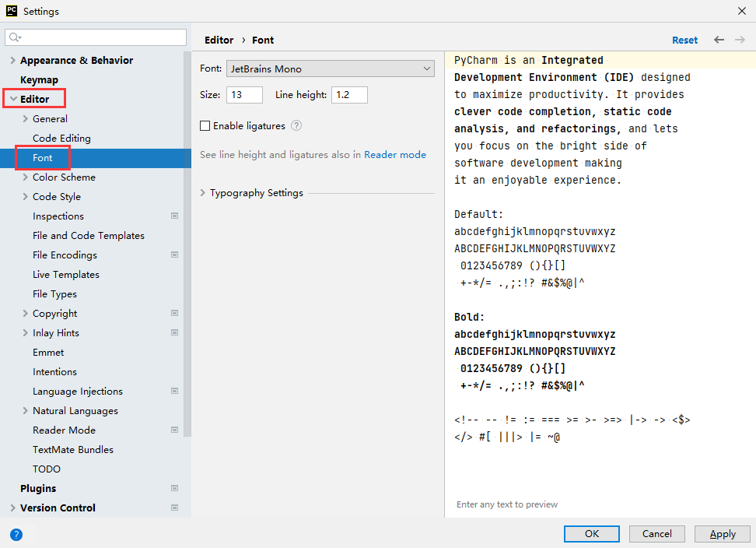Click the PyCharm logo icon in title bar
Screen dimensions: 756x548
pyautogui.click(x=12, y=11)
